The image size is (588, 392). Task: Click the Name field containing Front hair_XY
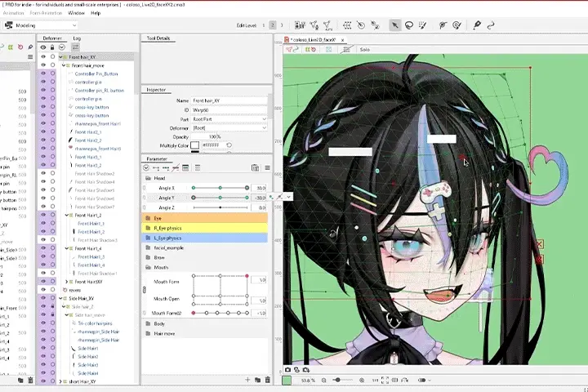pyautogui.click(x=229, y=100)
